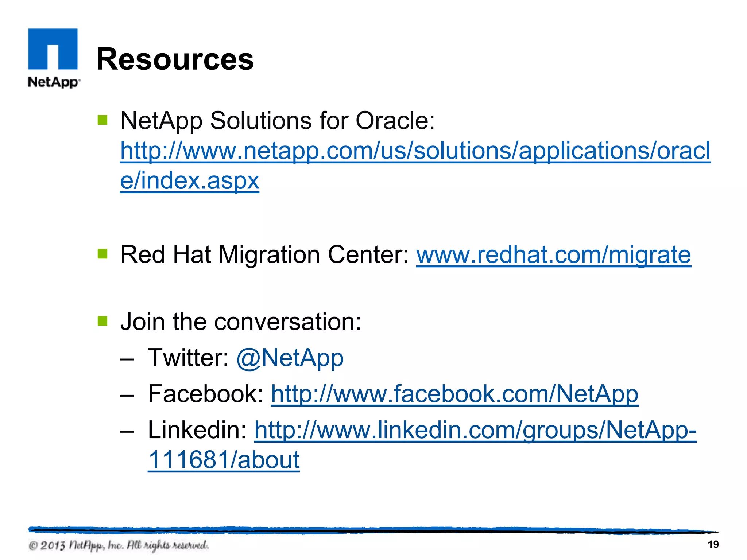Open the www.redhat.com/migrate link
This screenshot has height=560, width=747.
[x=553, y=255]
